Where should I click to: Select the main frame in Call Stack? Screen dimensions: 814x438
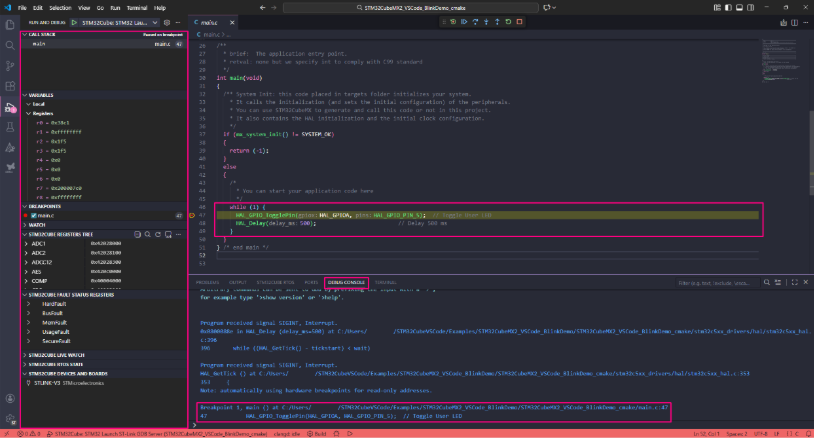pos(39,44)
